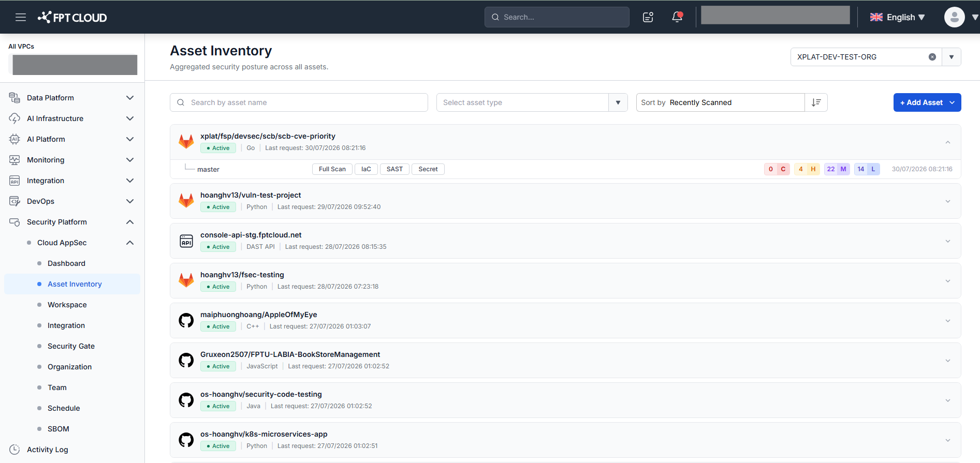Open the hoanghv13/fsec-testing asset name
Image resolution: width=980 pixels, height=463 pixels.
click(x=242, y=275)
